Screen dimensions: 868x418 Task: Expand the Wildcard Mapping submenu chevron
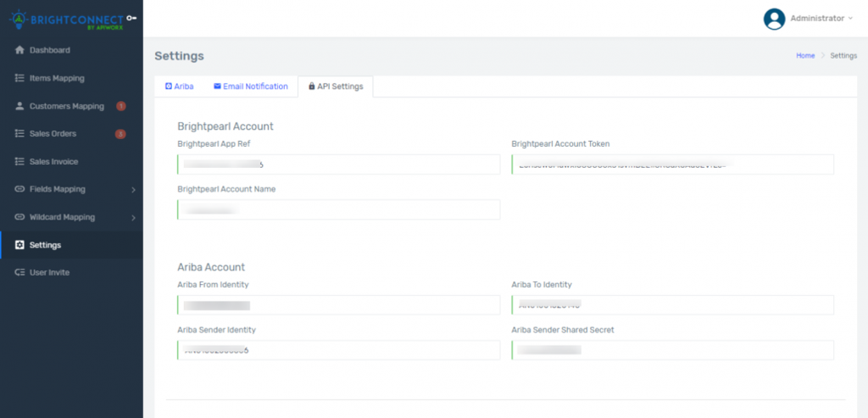click(x=133, y=218)
